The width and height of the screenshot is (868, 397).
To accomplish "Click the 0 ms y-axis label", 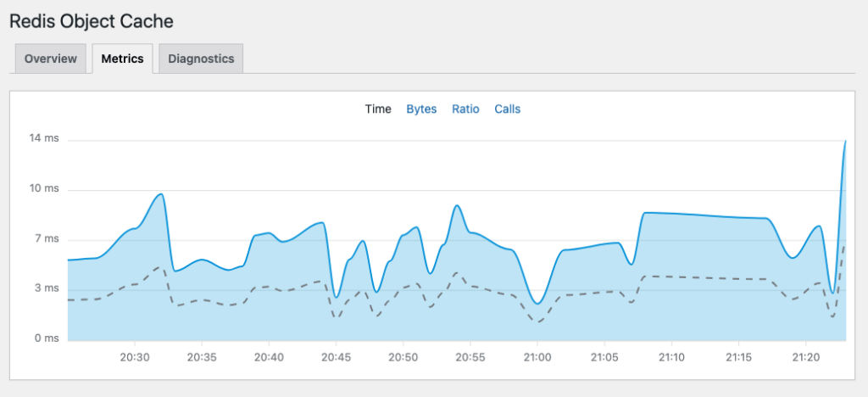I will point(47,338).
